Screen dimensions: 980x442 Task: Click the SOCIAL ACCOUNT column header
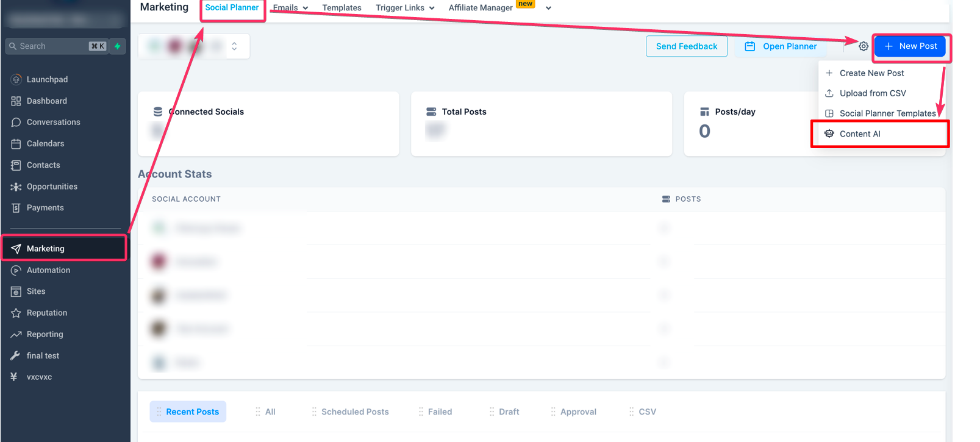pos(186,199)
